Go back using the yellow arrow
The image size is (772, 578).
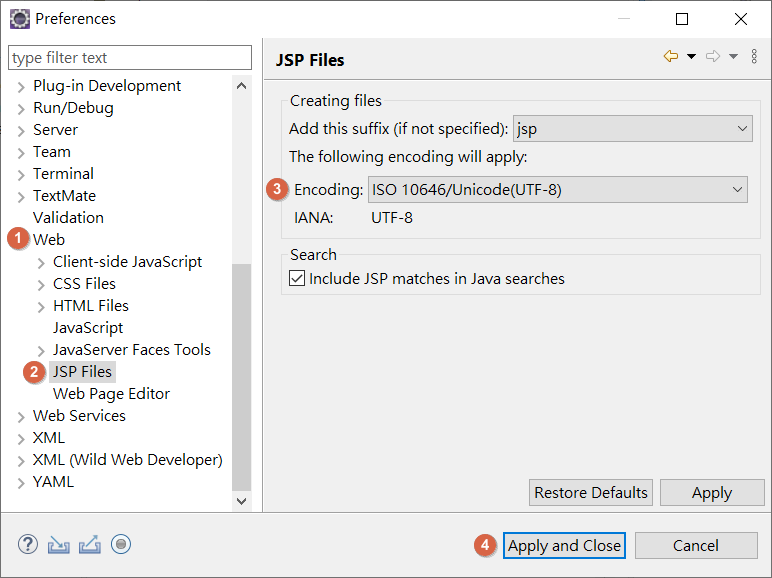671,56
